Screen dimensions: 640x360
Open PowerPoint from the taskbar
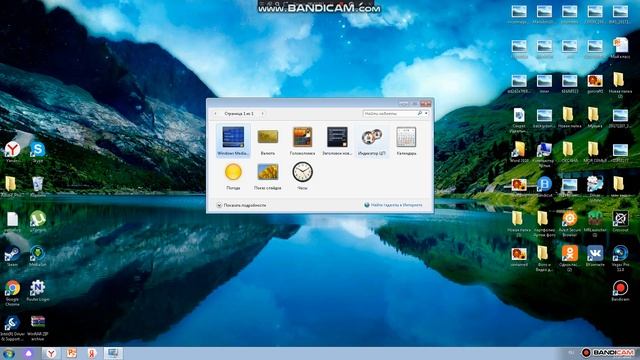(72, 353)
